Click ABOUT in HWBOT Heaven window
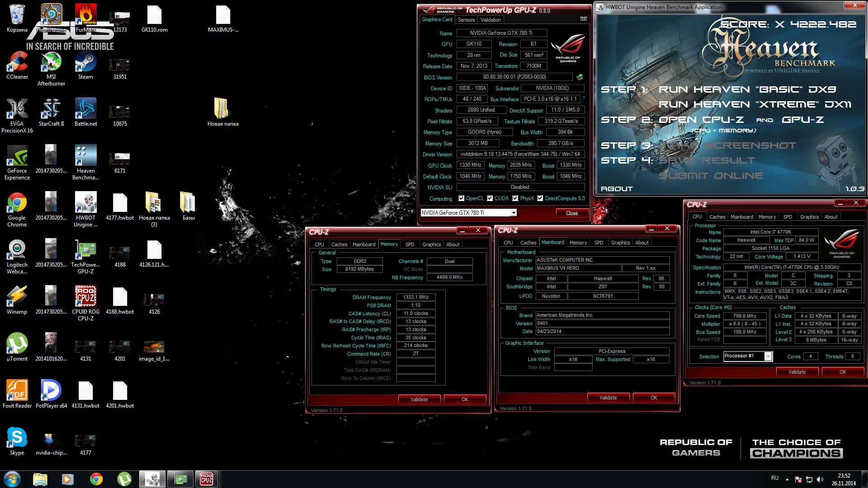868x488 pixels. tap(617, 189)
